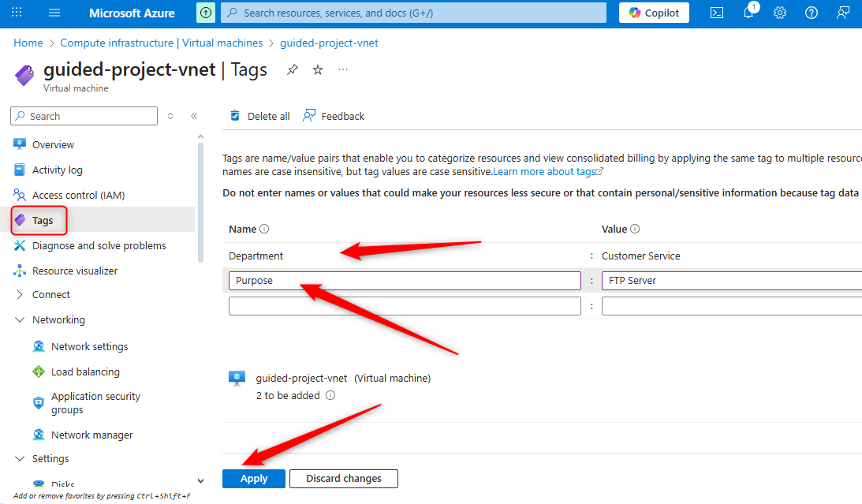The image size is (862, 504).
Task: Open Load balancing
Action: tap(85, 372)
